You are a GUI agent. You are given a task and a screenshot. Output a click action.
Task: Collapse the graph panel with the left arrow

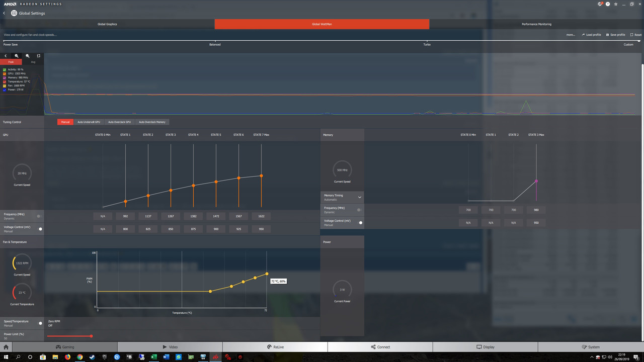(x=6, y=56)
